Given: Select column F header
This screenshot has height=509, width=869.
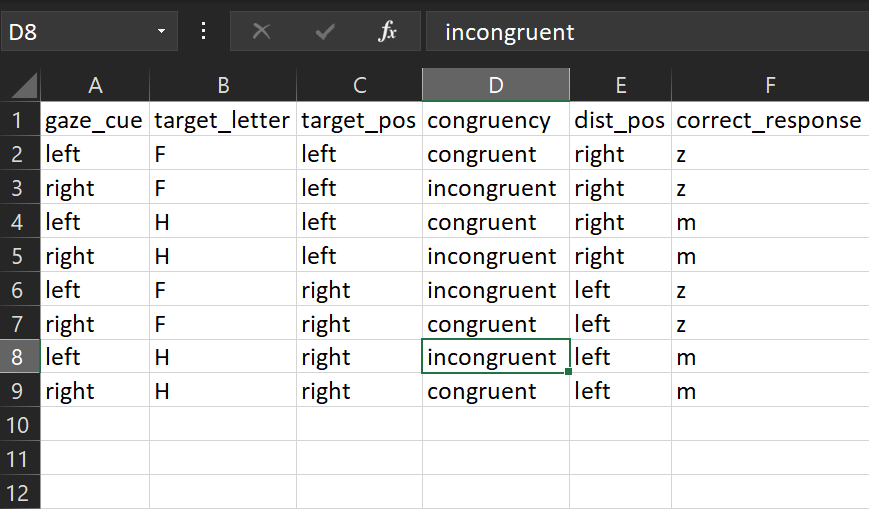Looking at the screenshot, I should tap(769, 86).
